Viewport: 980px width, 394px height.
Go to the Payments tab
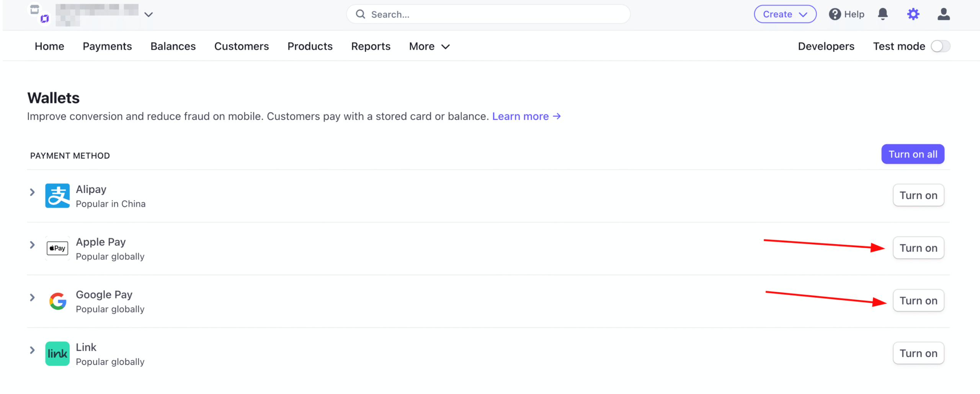point(107,46)
